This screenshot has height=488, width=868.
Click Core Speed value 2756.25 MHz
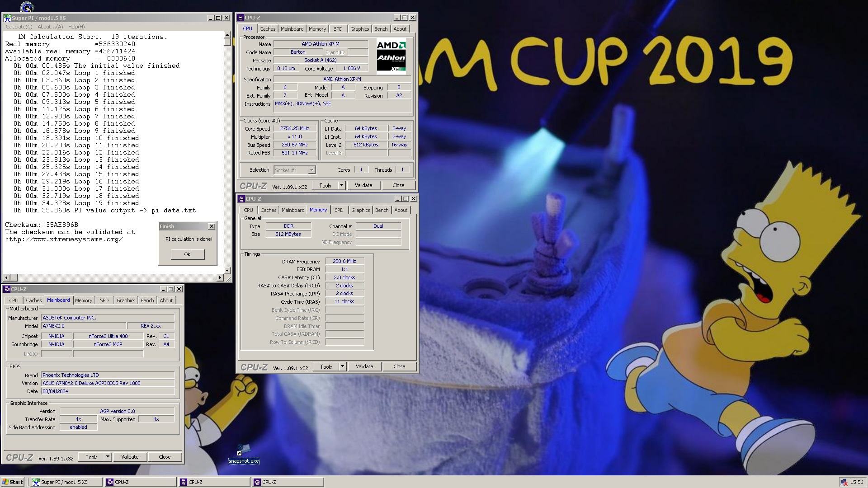coord(294,128)
